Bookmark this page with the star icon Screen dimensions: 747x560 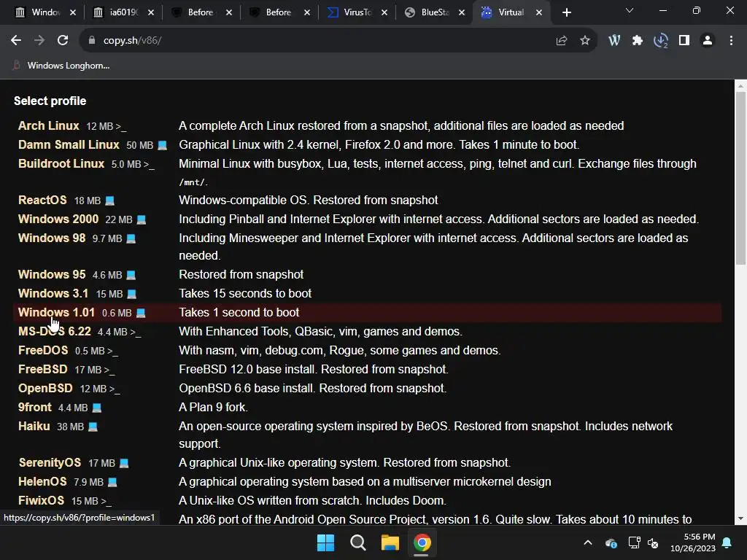pyautogui.click(x=585, y=41)
